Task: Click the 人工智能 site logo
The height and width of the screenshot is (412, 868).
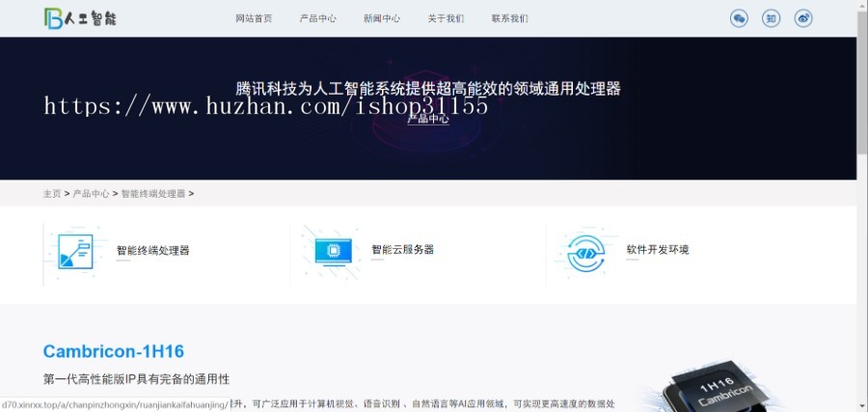Action: 80,18
